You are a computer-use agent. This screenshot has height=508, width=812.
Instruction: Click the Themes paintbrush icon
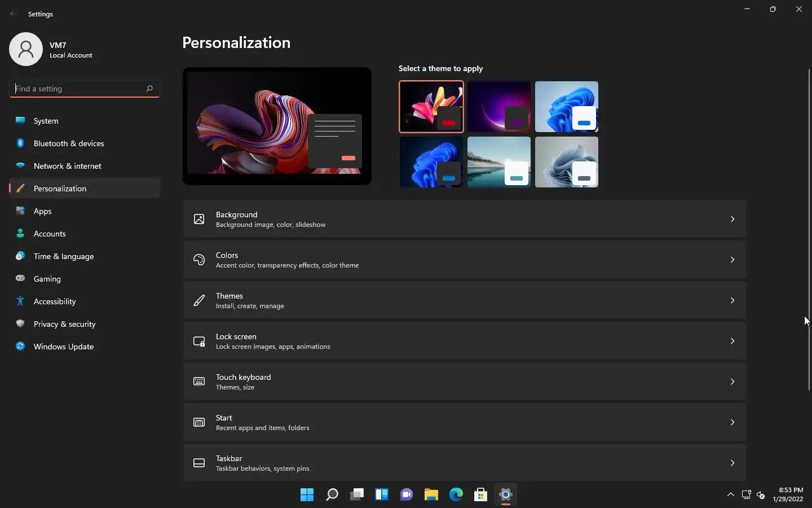coord(199,300)
